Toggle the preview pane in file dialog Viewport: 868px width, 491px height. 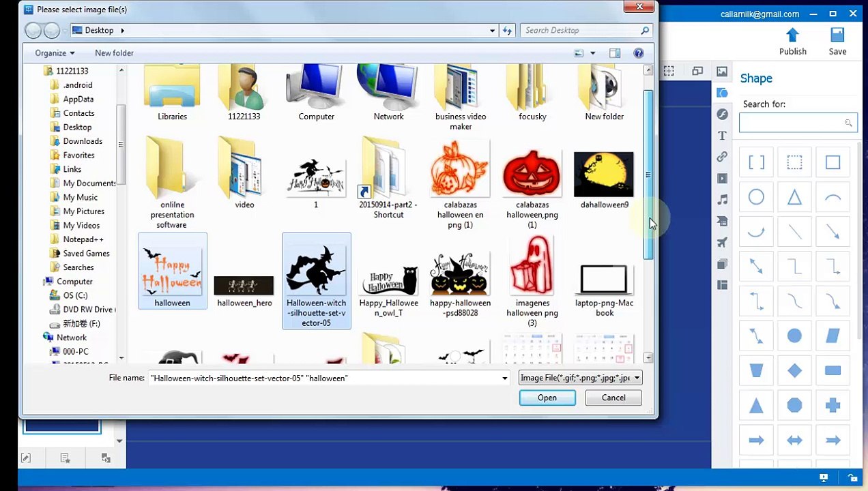pyautogui.click(x=615, y=53)
